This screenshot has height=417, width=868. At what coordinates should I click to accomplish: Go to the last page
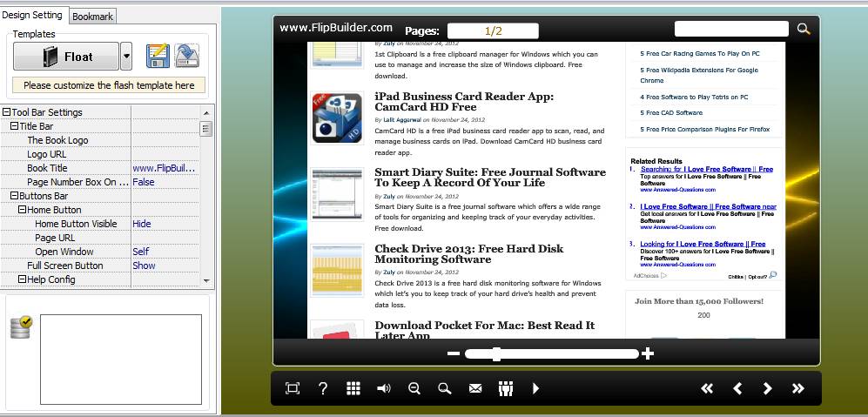point(797,388)
